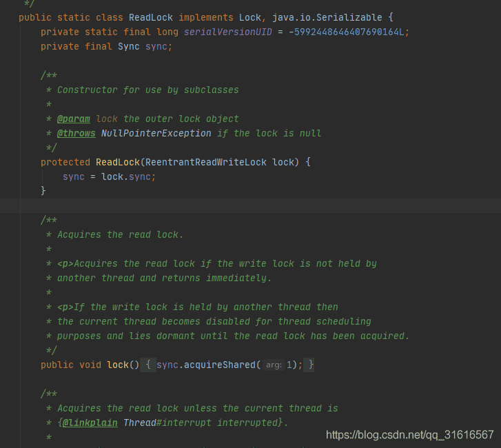Place the caret on the empty highlighted line
The width and height of the screenshot is (501, 448).
(251, 205)
